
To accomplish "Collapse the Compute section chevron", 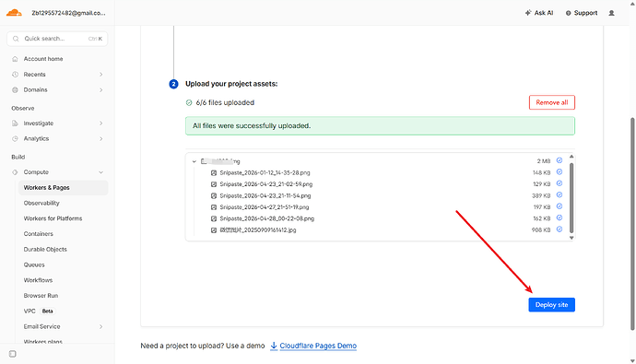I will pyautogui.click(x=101, y=172).
